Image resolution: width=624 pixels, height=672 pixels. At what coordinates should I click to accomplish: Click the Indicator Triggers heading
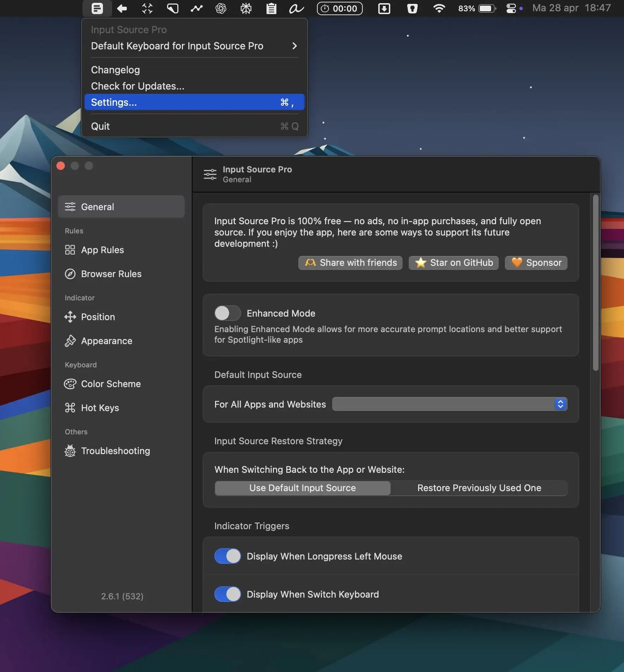(252, 526)
